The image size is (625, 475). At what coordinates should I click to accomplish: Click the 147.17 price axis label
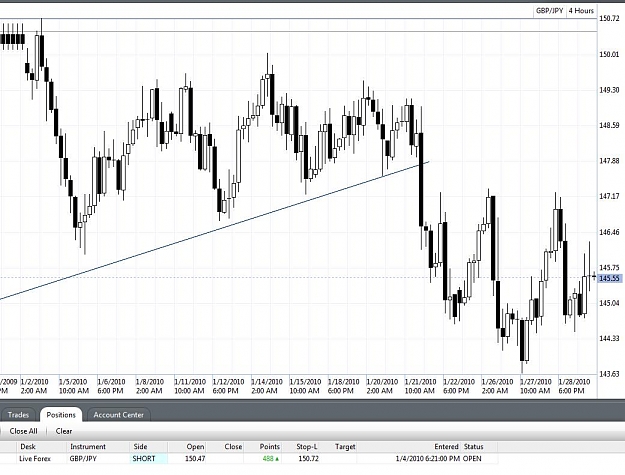click(x=609, y=196)
